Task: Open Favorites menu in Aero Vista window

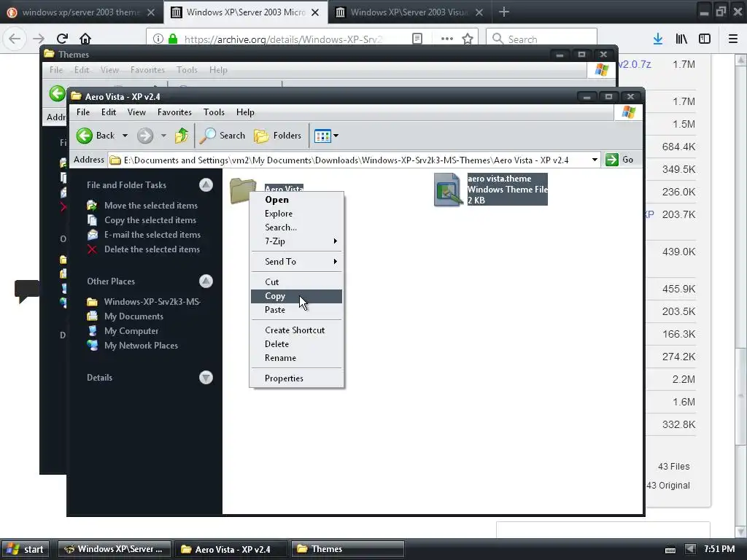Action: click(174, 112)
